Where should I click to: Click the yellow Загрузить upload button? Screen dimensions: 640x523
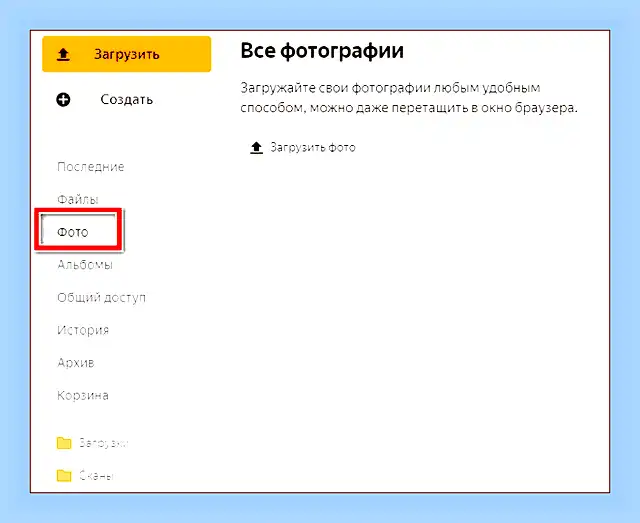click(127, 54)
